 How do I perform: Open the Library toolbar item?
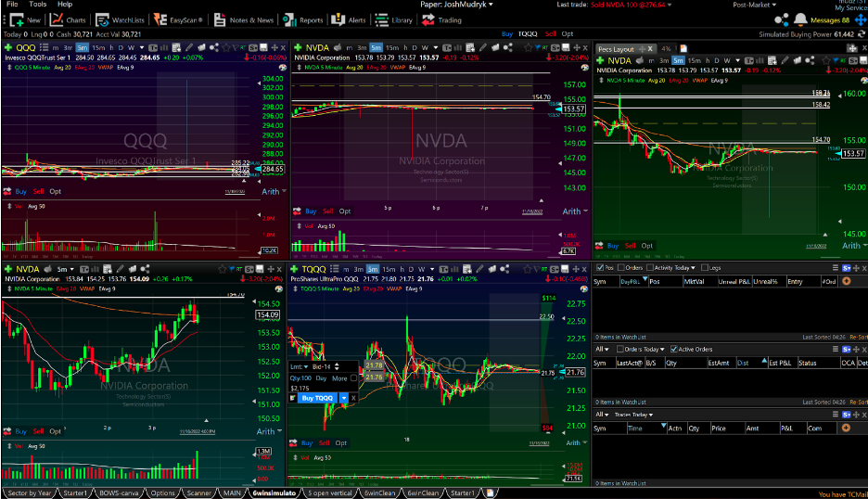(x=393, y=19)
